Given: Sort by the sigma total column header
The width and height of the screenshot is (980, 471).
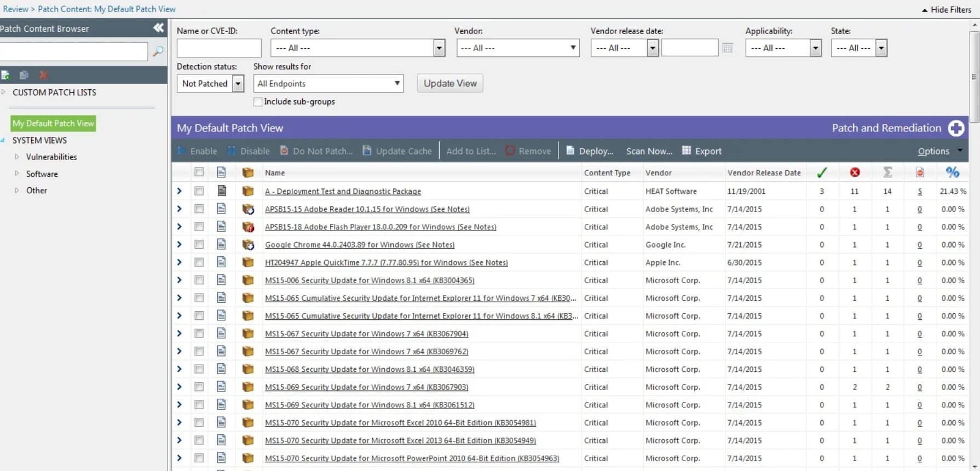Looking at the screenshot, I should click(x=887, y=173).
